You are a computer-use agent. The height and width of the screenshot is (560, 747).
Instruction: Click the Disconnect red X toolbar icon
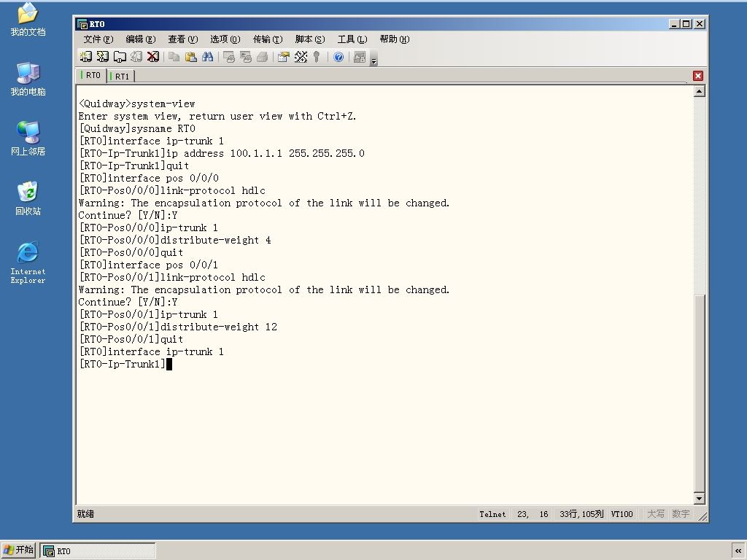tap(153, 57)
